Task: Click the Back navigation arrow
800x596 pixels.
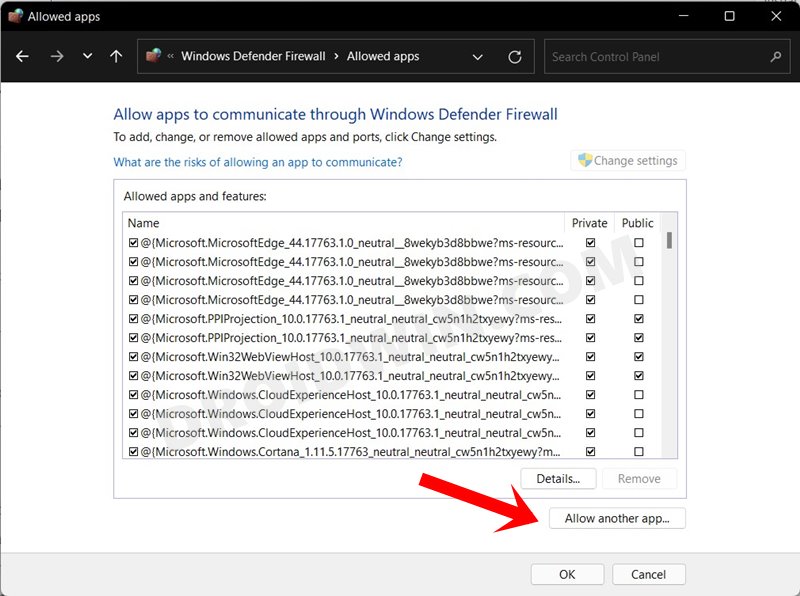Action: point(22,56)
